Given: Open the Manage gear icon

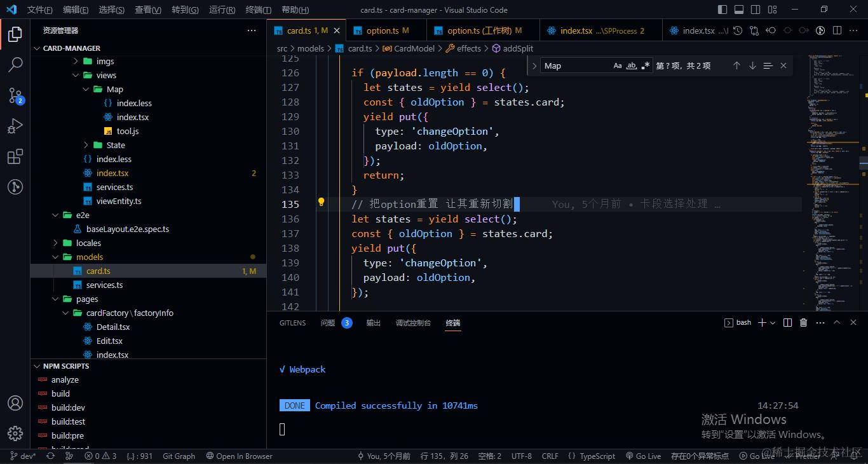Looking at the screenshot, I should [x=15, y=433].
